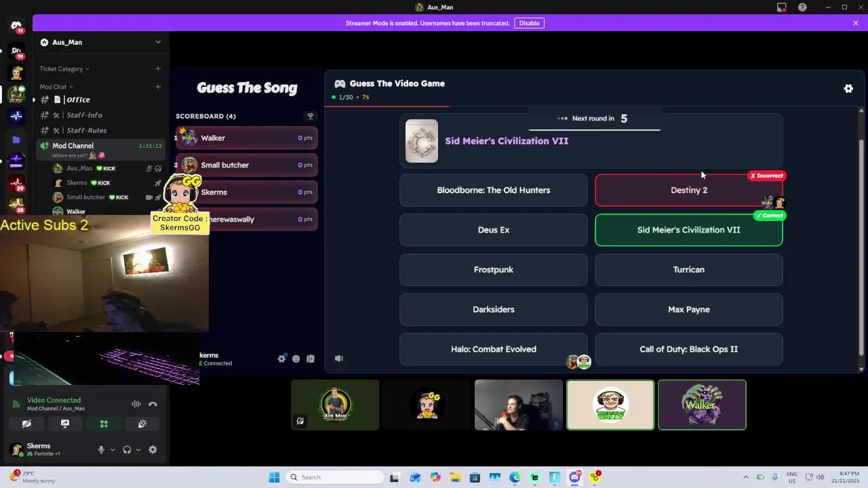Dismiss the Streamer Mode banner
Screen dimensions: 868x488
coord(856,23)
